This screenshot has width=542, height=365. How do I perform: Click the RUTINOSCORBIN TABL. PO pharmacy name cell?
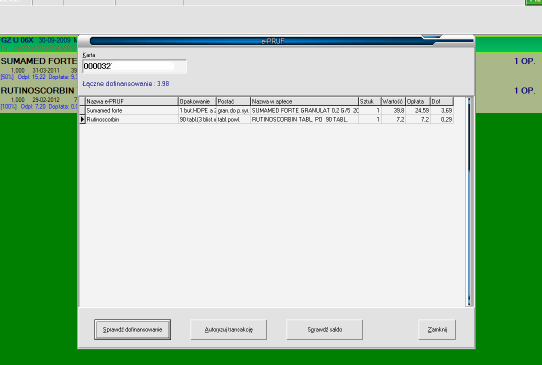pyautogui.click(x=305, y=119)
